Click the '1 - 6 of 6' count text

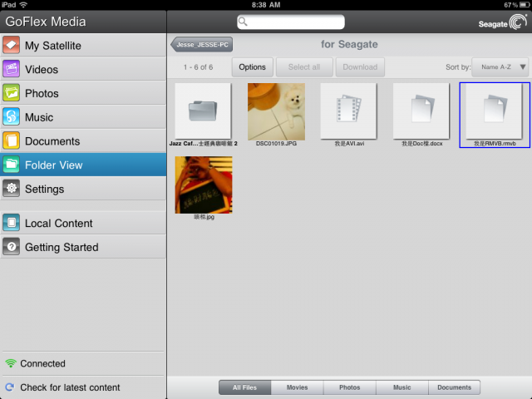198,67
